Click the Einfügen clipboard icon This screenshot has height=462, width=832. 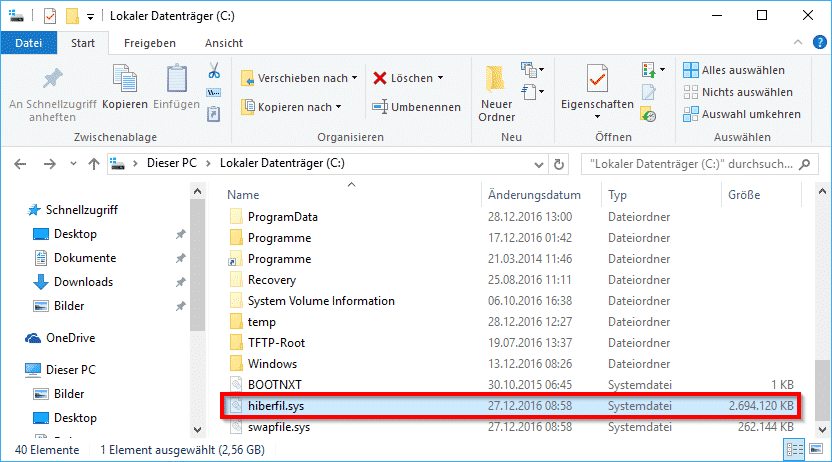pos(177,79)
